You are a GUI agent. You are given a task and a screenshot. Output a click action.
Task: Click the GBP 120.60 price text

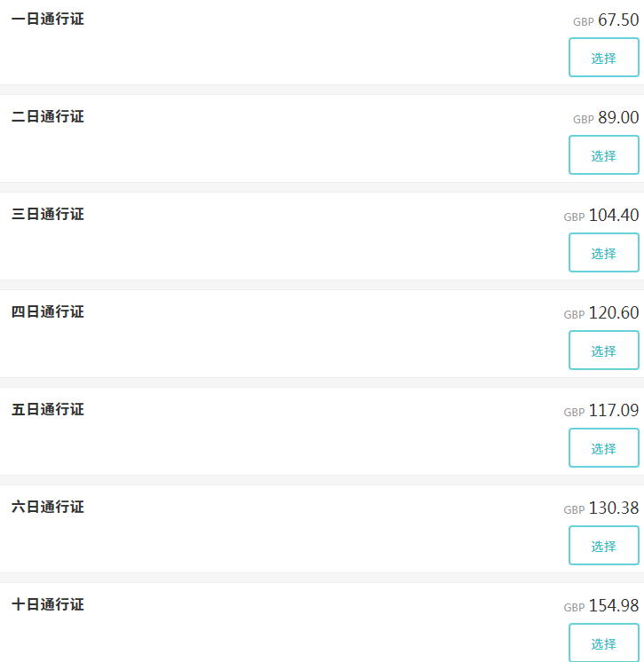(x=601, y=313)
